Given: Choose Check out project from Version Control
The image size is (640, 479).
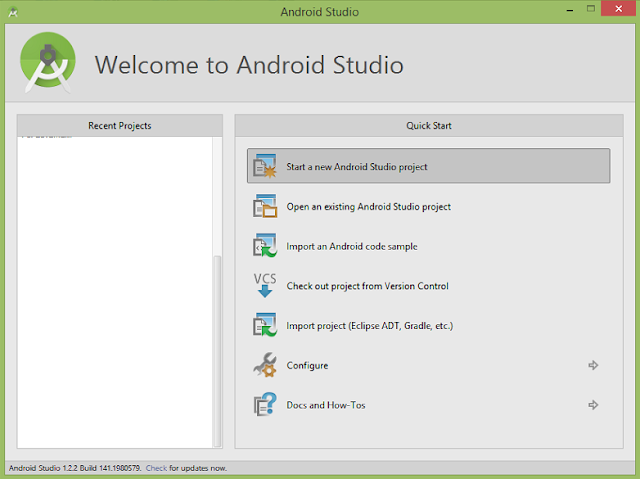Looking at the screenshot, I should (429, 286).
